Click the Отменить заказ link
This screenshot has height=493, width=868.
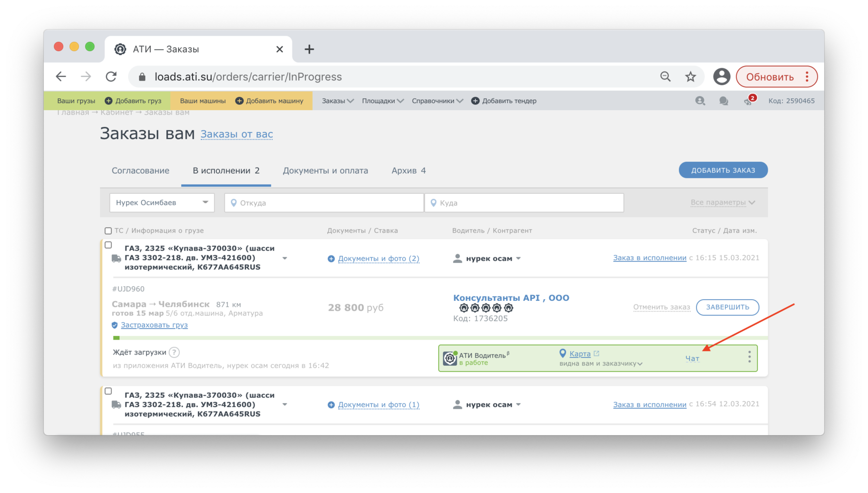(661, 307)
